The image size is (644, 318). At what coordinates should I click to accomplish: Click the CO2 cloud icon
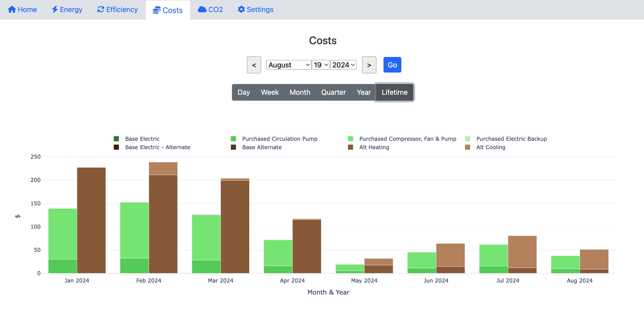click(202, 9)
